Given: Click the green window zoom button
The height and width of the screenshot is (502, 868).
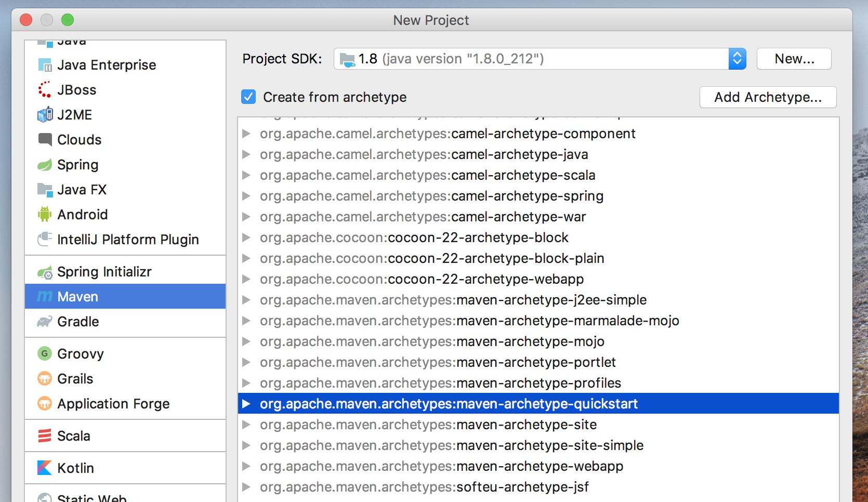Looking at the screenshot, I should coord(68,20).
